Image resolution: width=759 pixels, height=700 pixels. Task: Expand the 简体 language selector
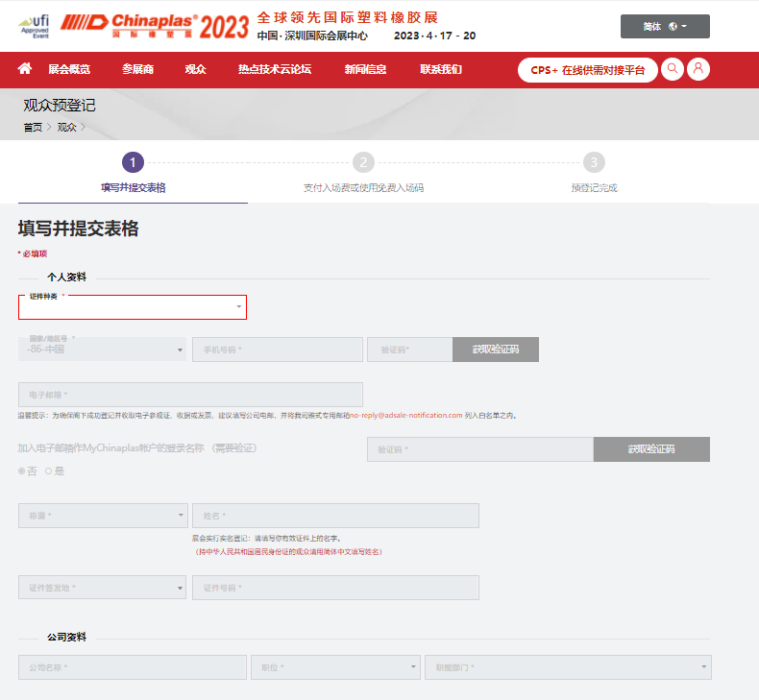click(x=665, y=26)
